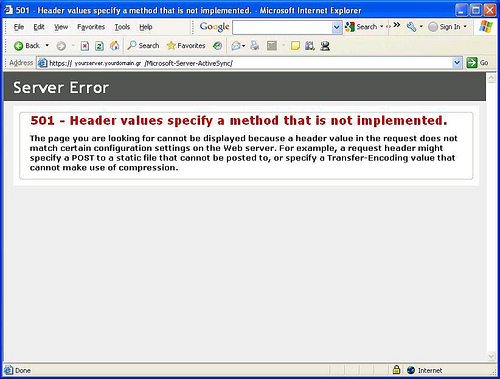Expand the Back history dropdown arrow

click(x=47, y=45)
